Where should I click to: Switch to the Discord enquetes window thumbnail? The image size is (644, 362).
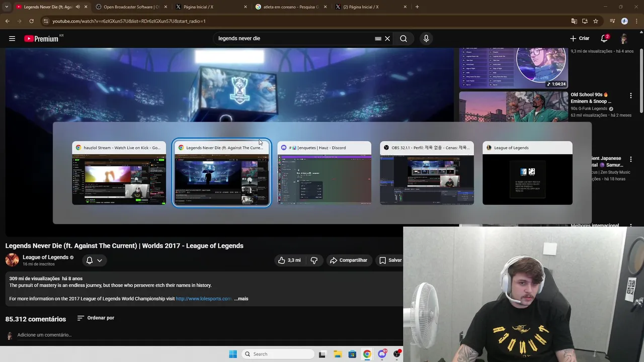tap(324, 173)
